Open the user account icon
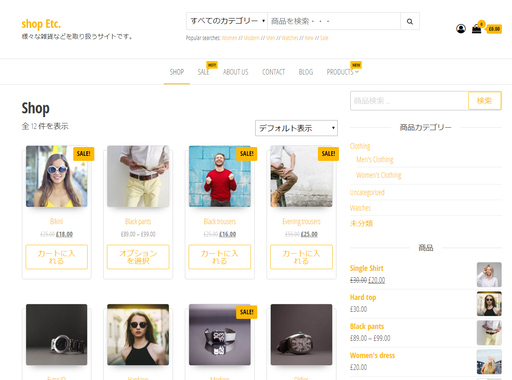The height and width of the screenshot is (380, 512). tap(461, 29)
